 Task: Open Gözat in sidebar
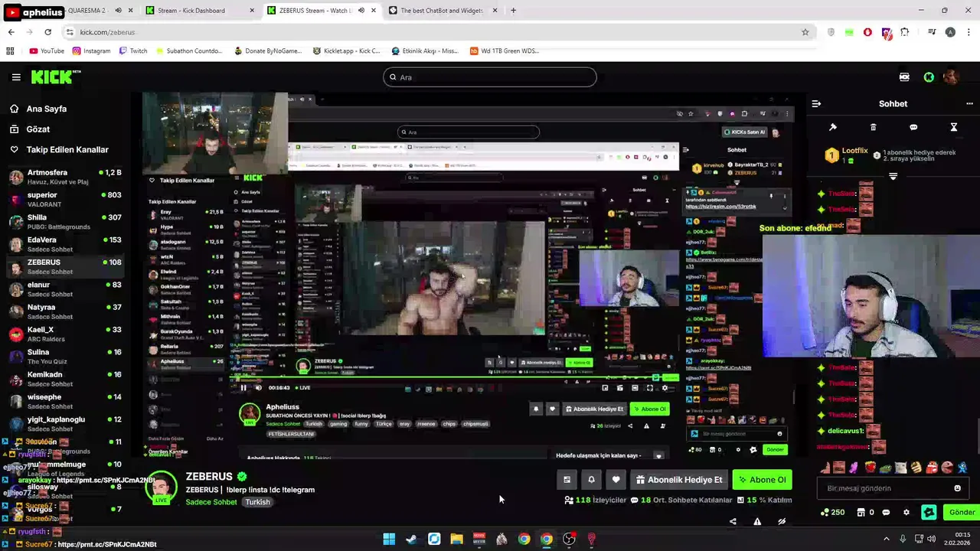pos(38,129)
